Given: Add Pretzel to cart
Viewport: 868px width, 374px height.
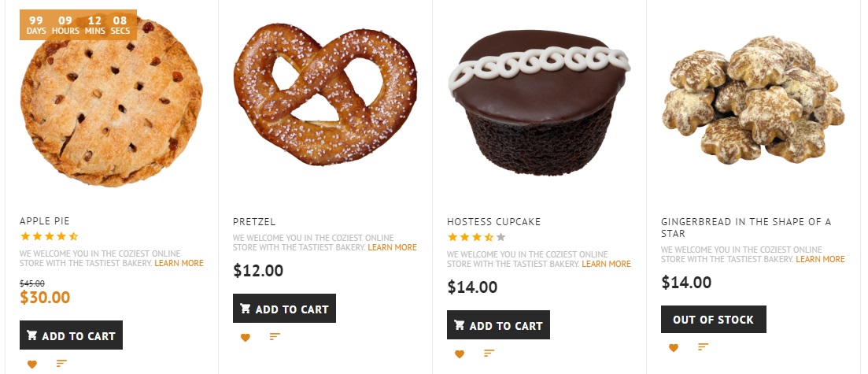Looking at the screenshot, I should pos(284,309).
